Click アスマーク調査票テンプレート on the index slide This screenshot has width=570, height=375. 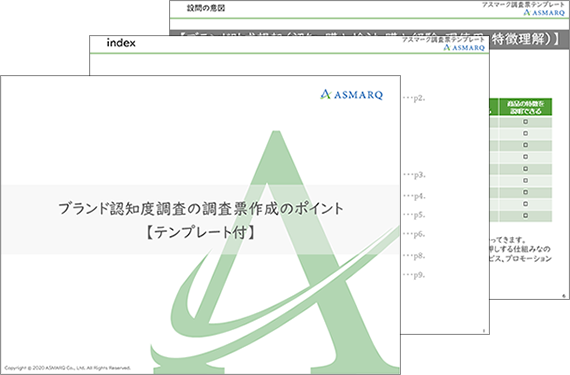(443, 39)
